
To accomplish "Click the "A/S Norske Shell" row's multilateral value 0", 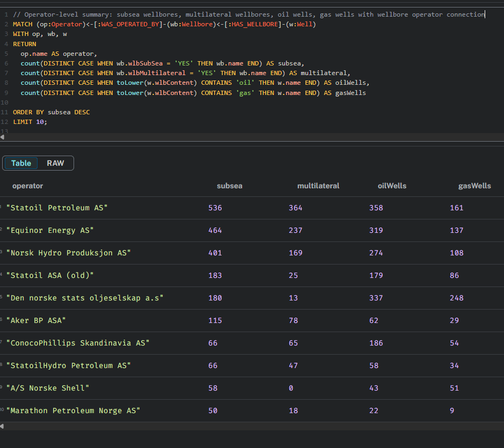I will (x=291, y=388).
